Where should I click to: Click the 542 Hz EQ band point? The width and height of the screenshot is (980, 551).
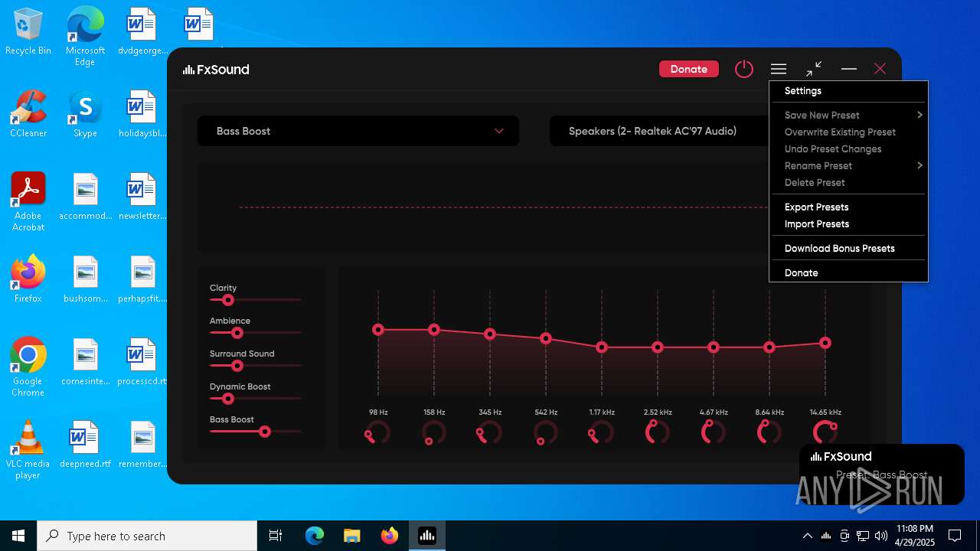[x=546, y=338]
